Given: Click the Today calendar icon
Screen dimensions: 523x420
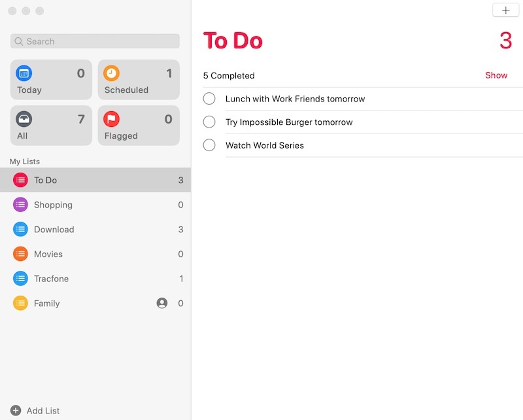Looking at the screenshot, I should coord(24,73).
